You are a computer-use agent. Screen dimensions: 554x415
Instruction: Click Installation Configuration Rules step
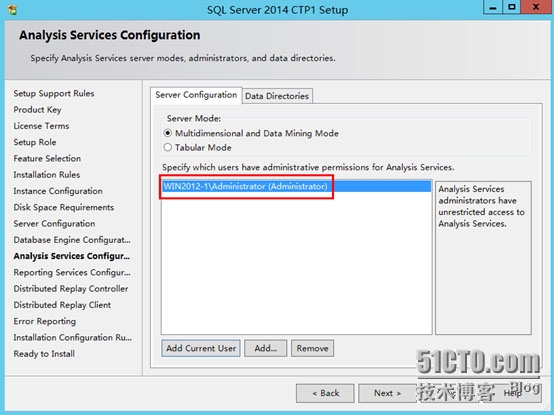[72, 337]
